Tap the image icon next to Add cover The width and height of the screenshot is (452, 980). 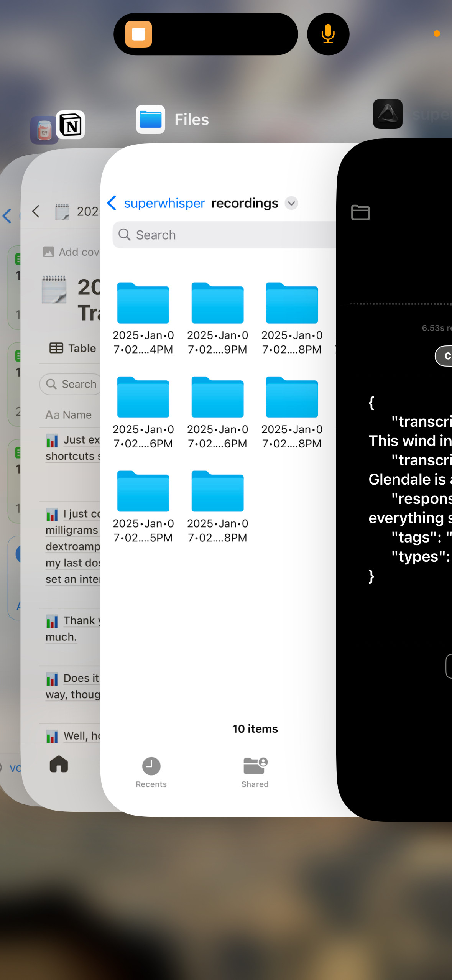click(48, 252)
